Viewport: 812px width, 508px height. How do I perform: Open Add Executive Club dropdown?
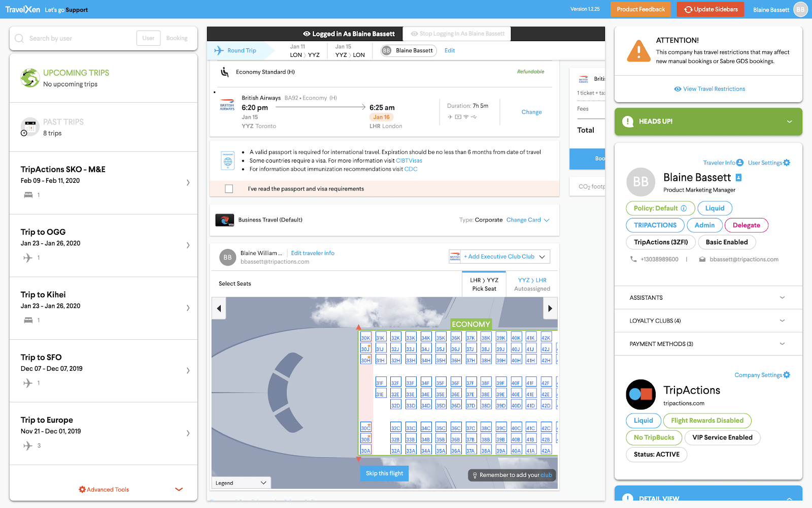tap(499, 257)
